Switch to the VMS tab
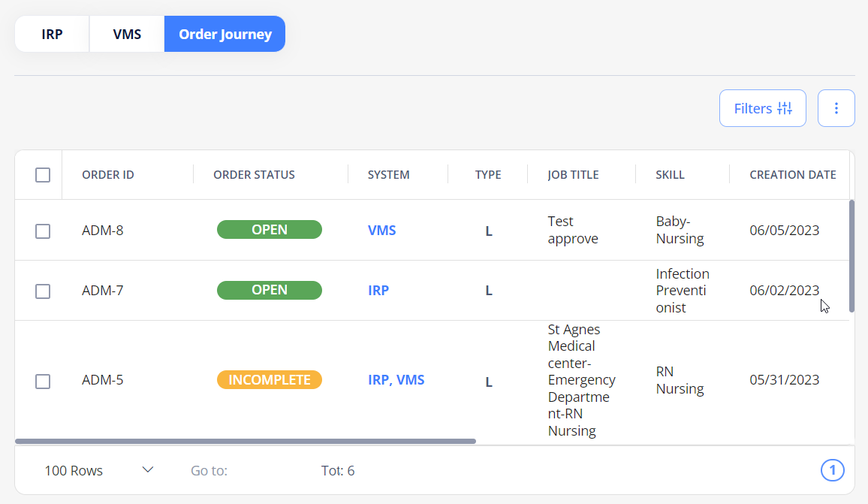Viewport: 868px width, 504px height. 127,35
